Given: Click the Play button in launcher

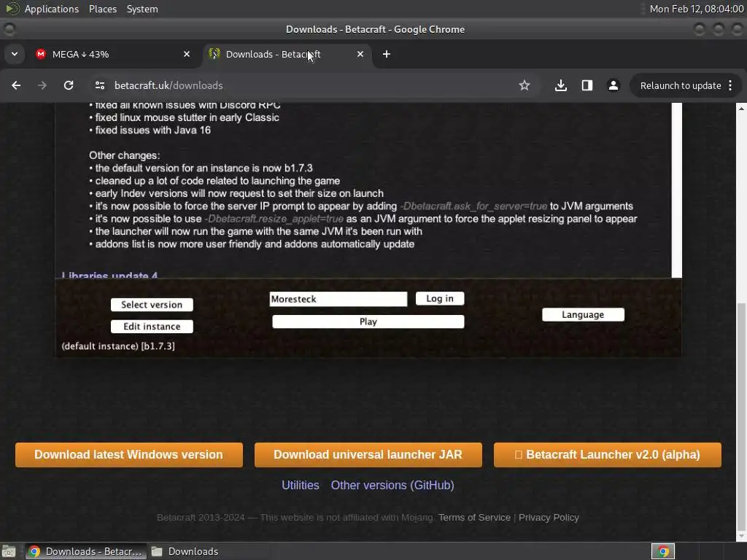Looking at the screenshot, I should pos(368,322).
